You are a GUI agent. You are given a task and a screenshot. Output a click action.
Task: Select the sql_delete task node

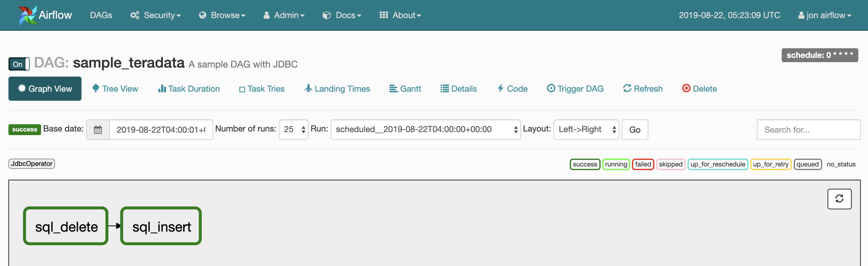[x=66, y=226]
